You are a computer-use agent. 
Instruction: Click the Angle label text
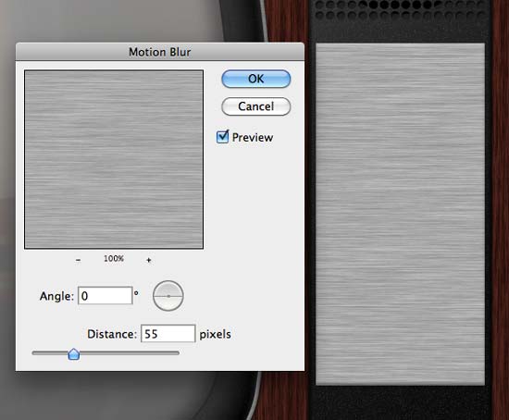(x=56, y=296)
